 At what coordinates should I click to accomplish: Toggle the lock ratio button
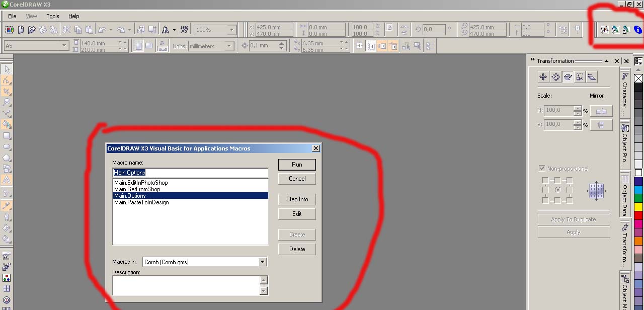coord(389,28)
